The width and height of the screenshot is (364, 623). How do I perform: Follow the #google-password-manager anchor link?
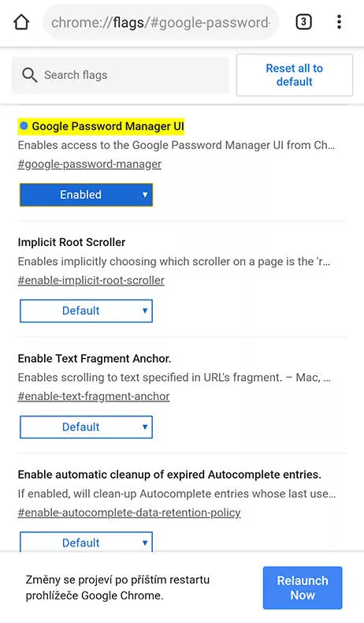pyautogui.click(x=90, y=164)
